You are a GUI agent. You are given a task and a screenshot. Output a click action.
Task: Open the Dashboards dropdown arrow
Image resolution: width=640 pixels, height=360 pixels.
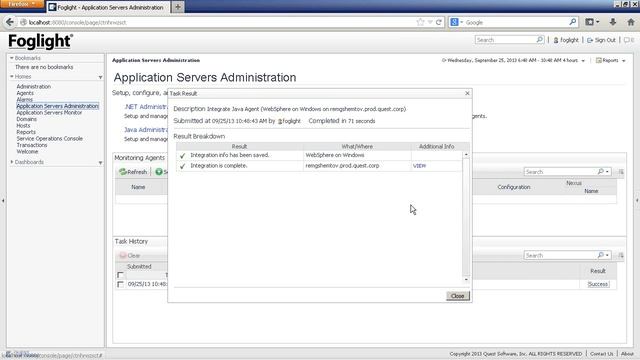[x=100, y=163]
